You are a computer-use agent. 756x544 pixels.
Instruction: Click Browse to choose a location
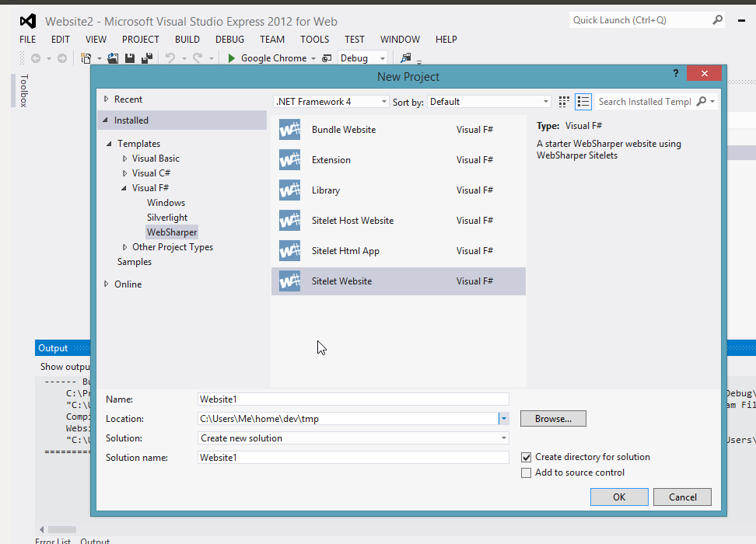coord(553,418)
